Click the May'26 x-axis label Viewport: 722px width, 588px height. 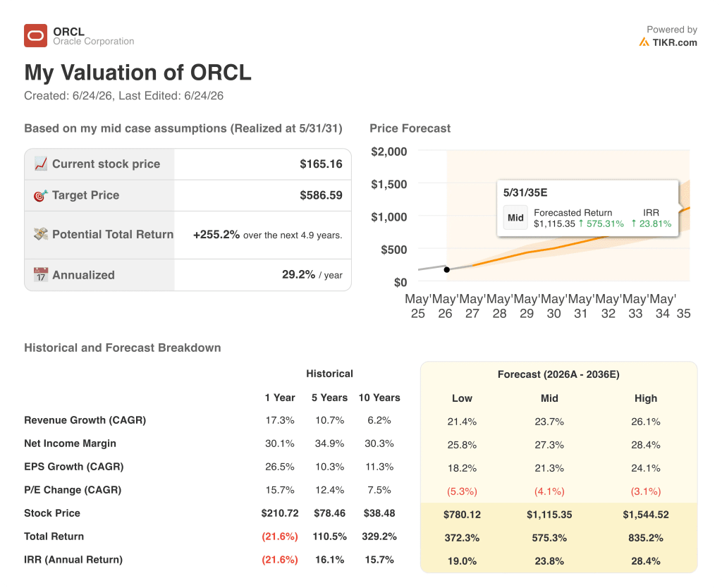click(445, 306)
